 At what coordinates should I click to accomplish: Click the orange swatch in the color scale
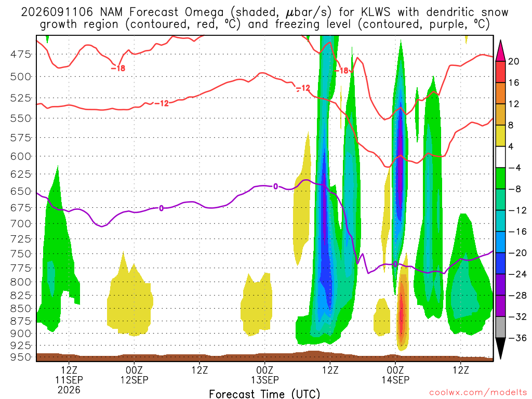(500, 93)
